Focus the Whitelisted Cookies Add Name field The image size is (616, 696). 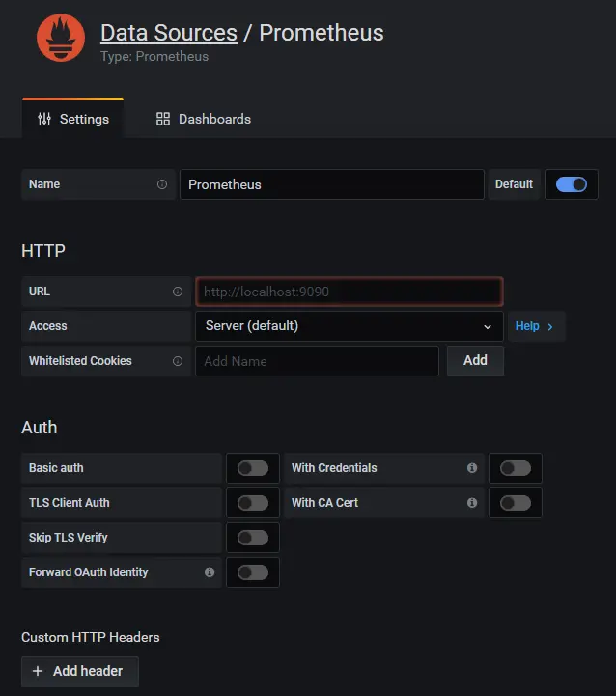click(x=317, y=361)
